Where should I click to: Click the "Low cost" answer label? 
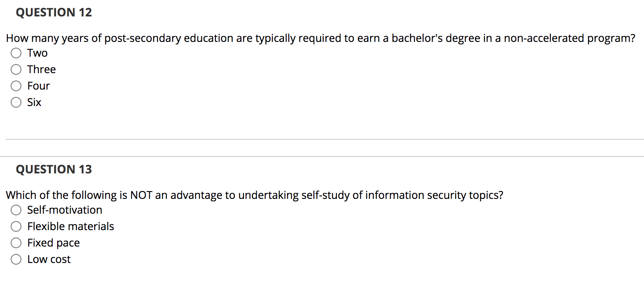[x=49, y=259]
